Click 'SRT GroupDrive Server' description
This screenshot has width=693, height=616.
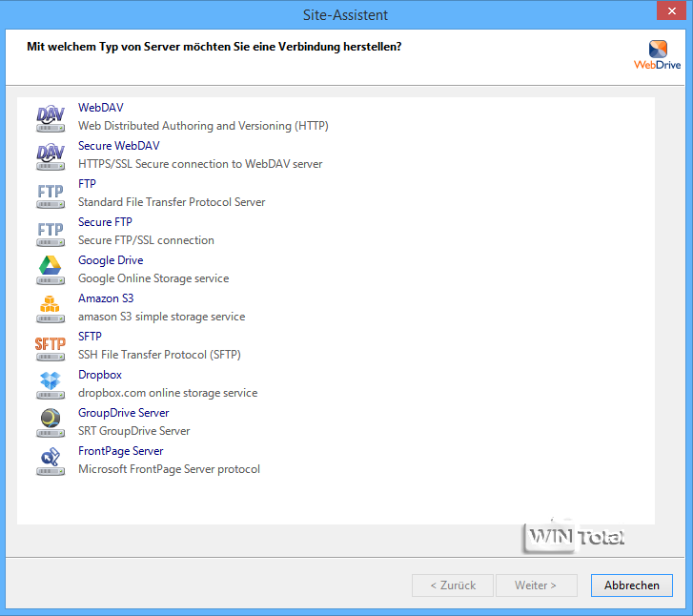click(x=133, y=431)
